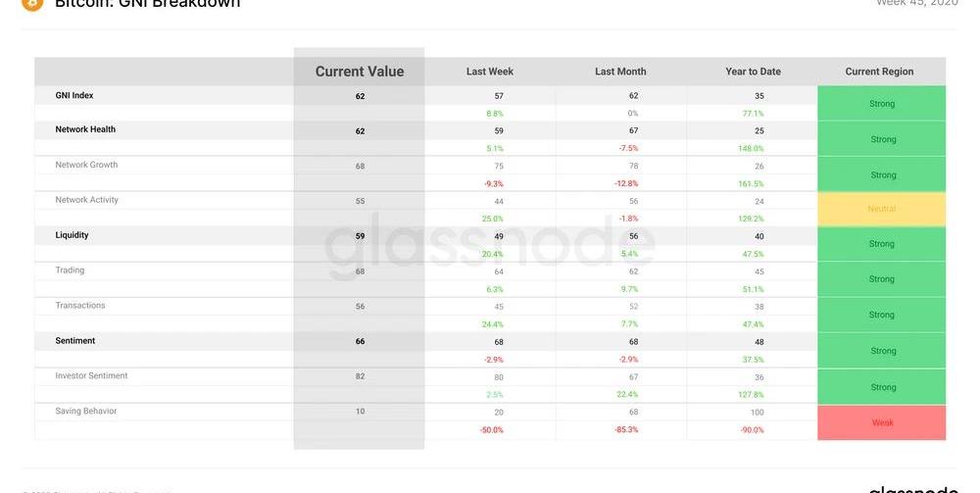Select the Last Month column header
980x493 pixels.
620,72
